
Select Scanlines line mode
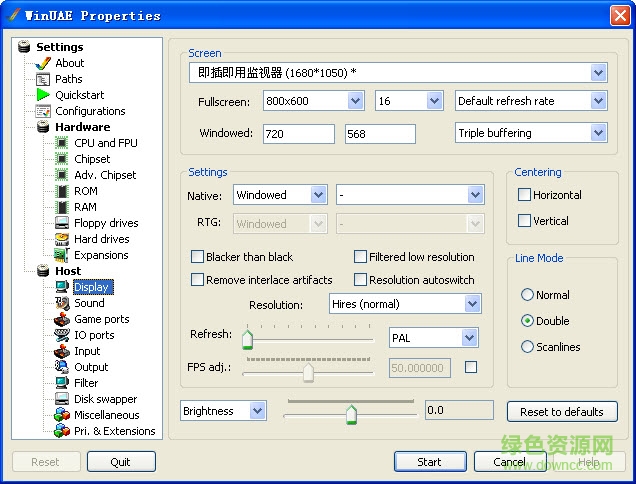(x=527, y=347)
